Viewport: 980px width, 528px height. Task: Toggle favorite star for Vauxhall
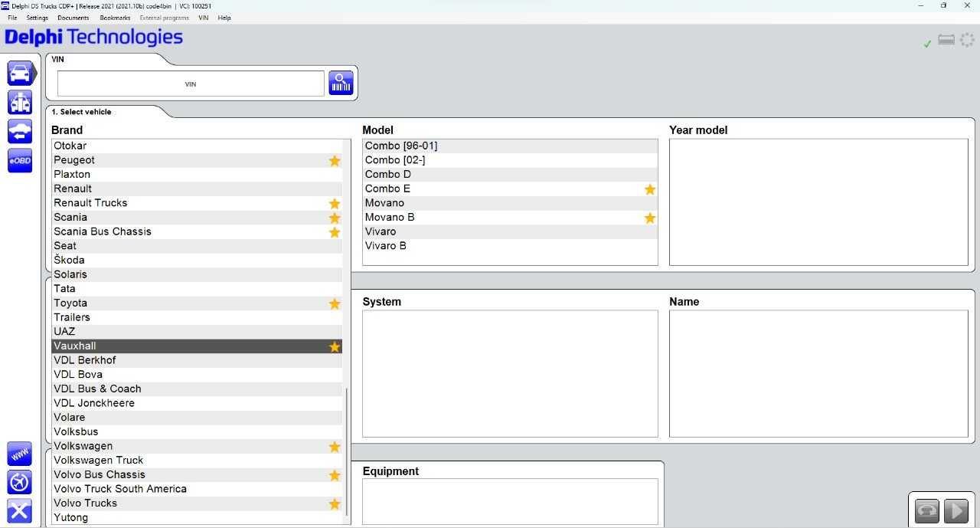coord(335,347)
